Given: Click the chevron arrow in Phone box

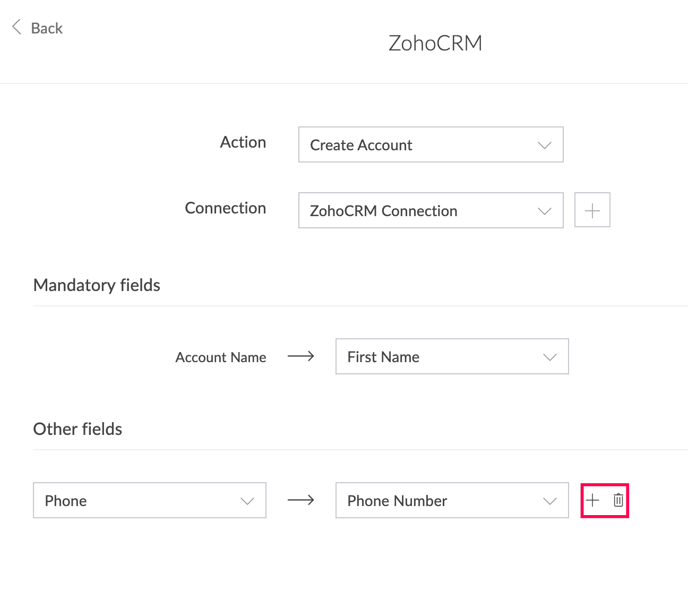Looking at the screenshot, I should 247,501.
